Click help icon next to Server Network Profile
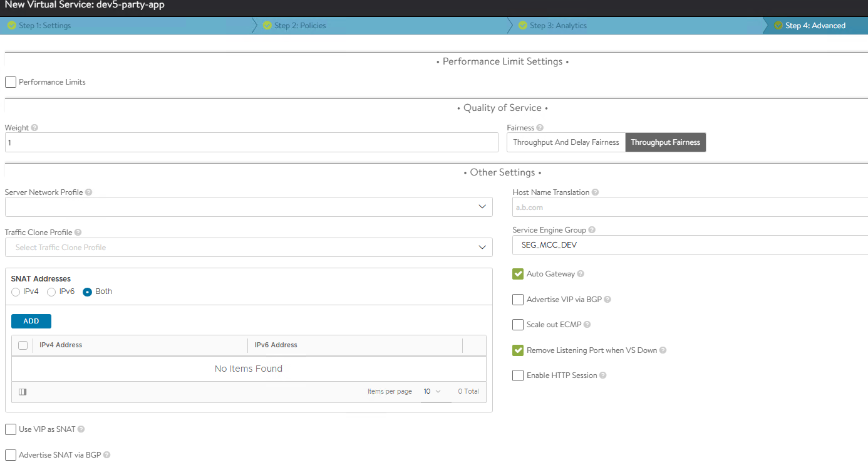The height and width of the screenshot is (467, 868). point(88,192)
